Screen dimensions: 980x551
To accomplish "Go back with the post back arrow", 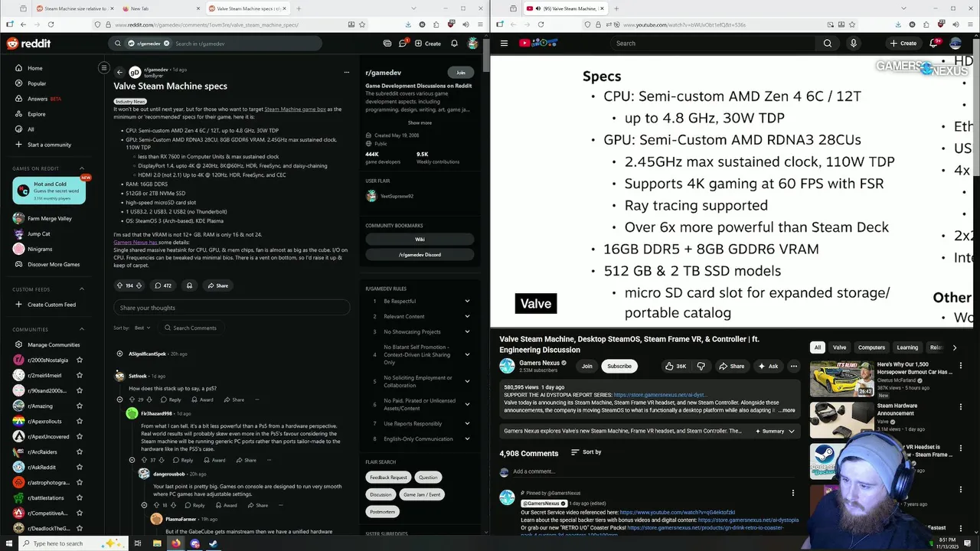I will 119,73.
